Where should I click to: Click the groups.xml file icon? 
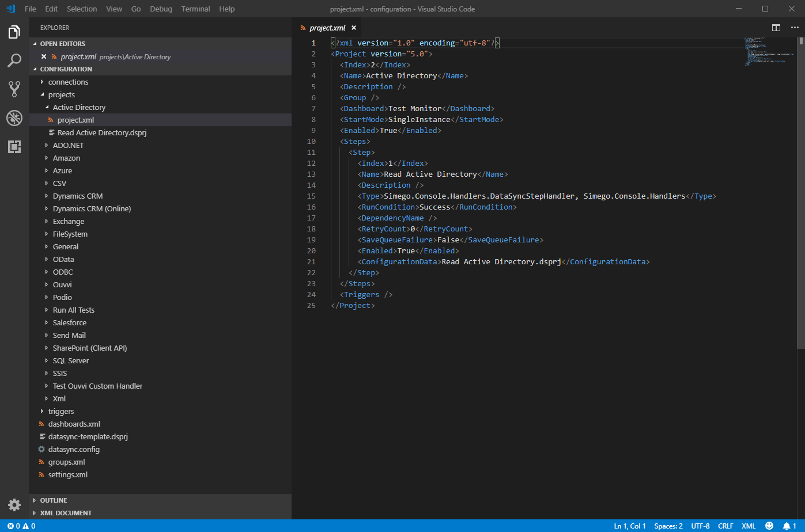(x=41, y=462)
